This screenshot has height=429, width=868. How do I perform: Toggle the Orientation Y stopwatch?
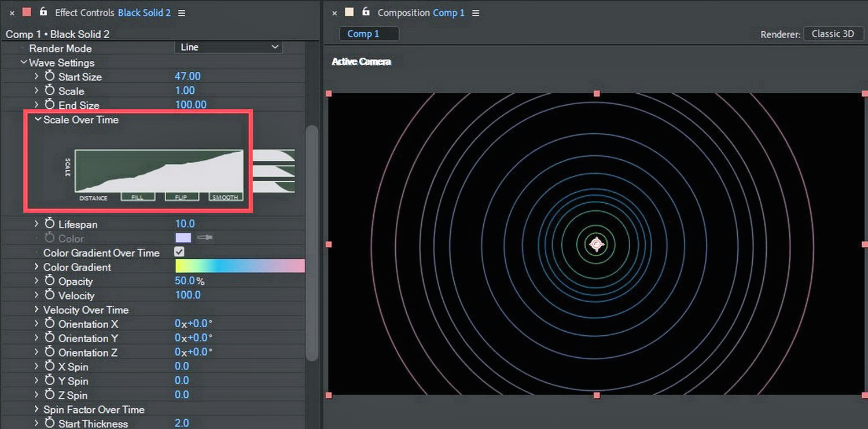pos(49,338)
